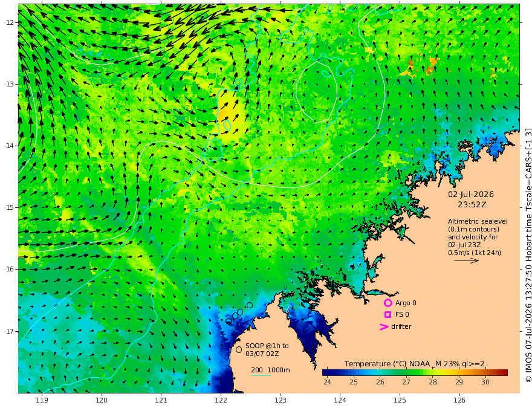Click colorbar tick label 29
Screen dimensions: 532x411
(459, 382)
